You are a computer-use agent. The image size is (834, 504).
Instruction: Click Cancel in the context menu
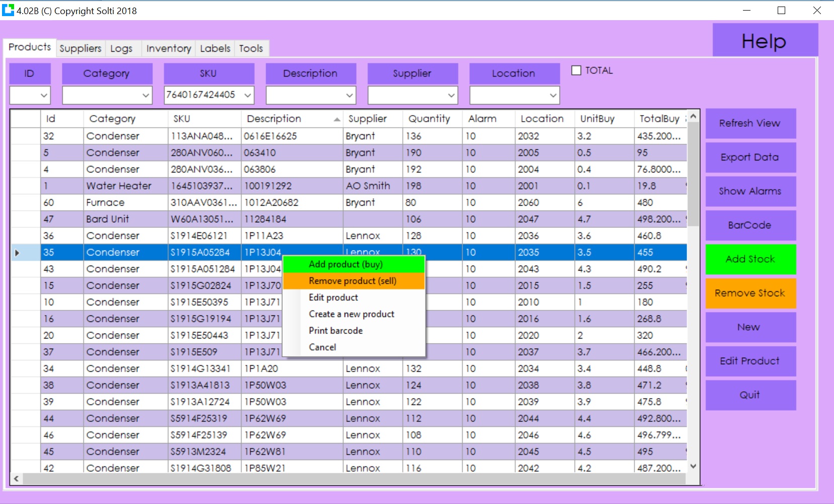tap(322, 347)
